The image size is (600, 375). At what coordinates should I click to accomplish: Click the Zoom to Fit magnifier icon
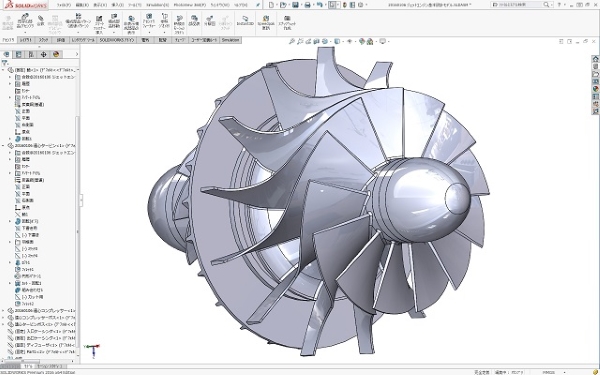pyautogui.click(x=292, y=41)
